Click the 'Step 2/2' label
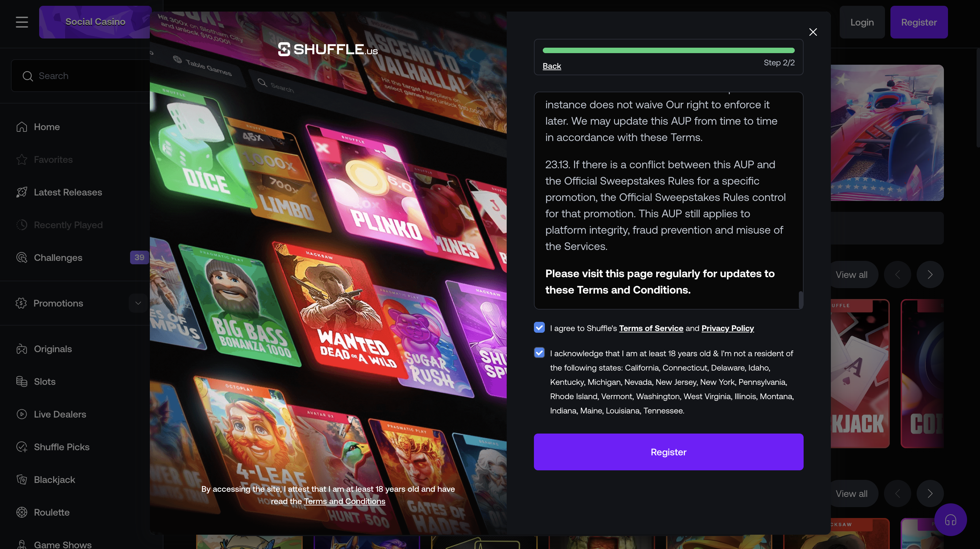This screenshot has height=549, width=980. point(779,63)
